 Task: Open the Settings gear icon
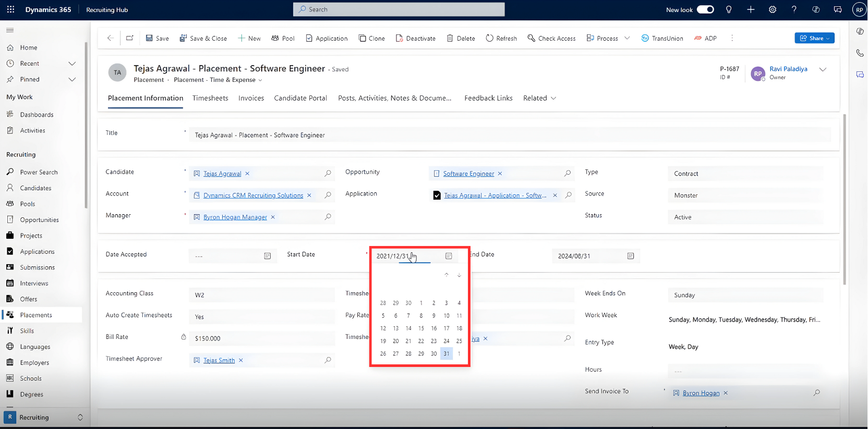pos(773,9)
